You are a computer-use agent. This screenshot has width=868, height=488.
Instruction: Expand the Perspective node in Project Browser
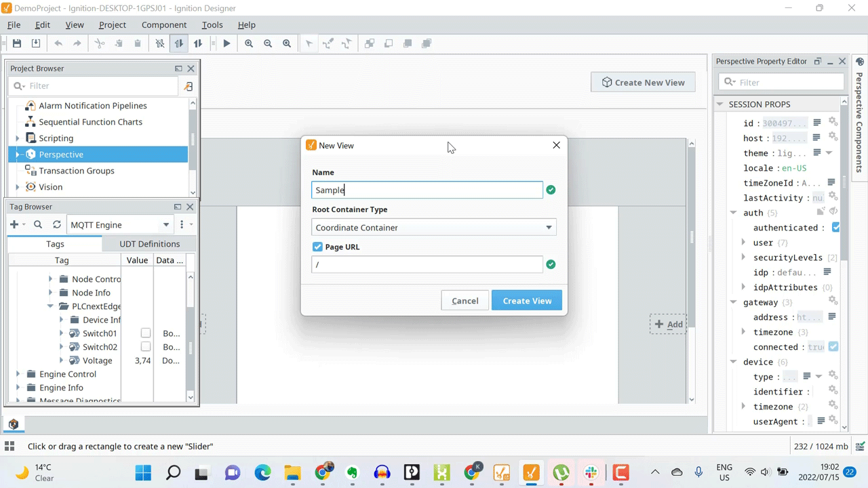(18, 155)
